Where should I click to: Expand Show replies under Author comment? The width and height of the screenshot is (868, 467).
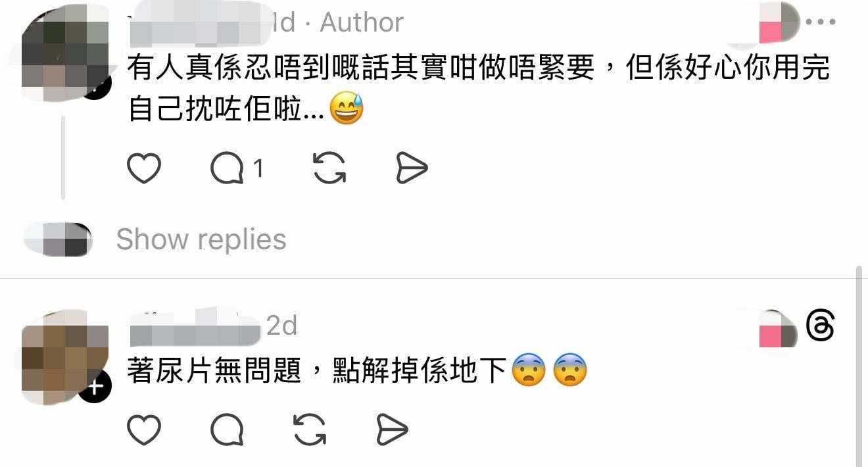pyautogui.click(x=201, y=239)
